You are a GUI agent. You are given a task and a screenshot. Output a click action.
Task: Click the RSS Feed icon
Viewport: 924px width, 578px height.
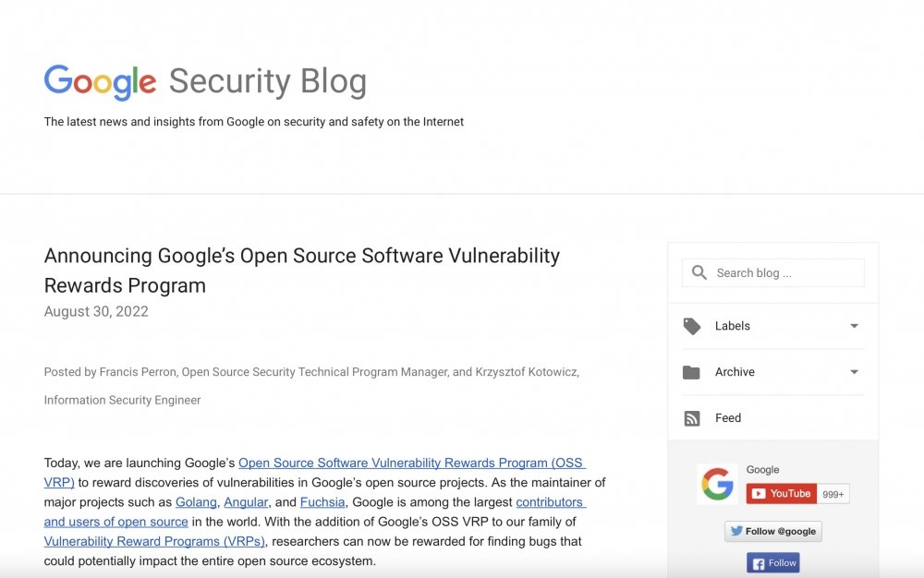tap(691, 418)
